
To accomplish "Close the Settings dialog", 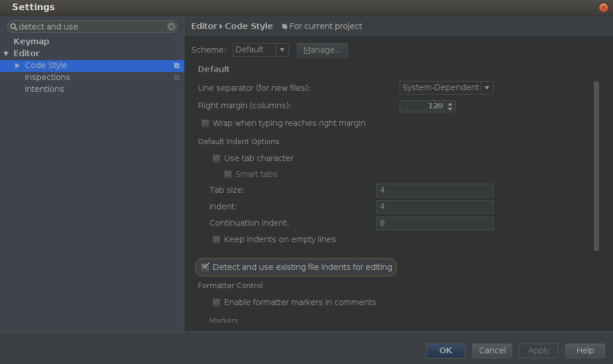I will click(603, 7).
